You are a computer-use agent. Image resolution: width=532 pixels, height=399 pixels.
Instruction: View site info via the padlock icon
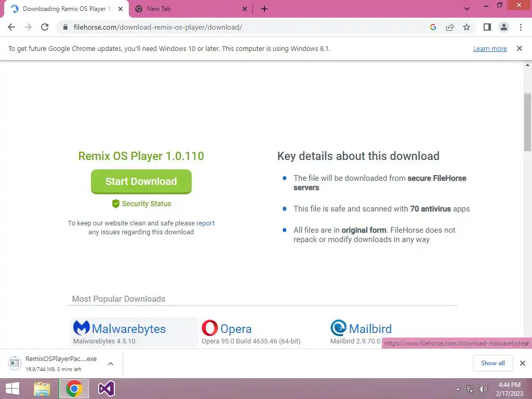pos(65,27)
